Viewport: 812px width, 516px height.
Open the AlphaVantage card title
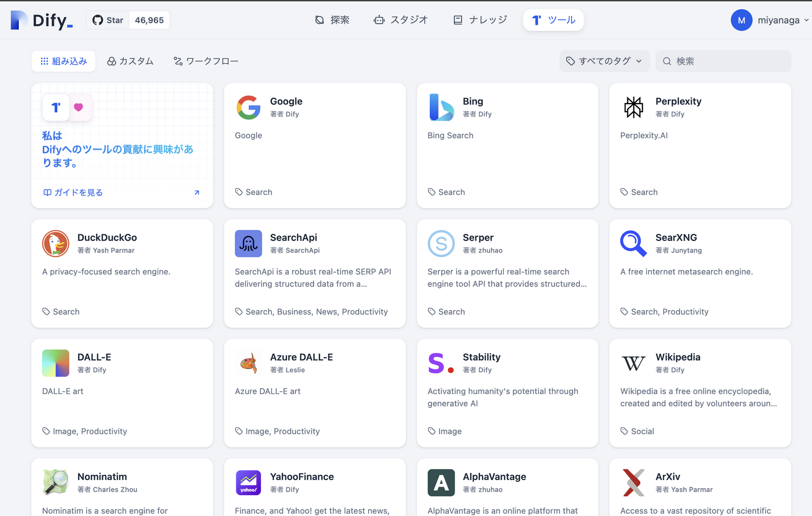(x=494, y=476)
